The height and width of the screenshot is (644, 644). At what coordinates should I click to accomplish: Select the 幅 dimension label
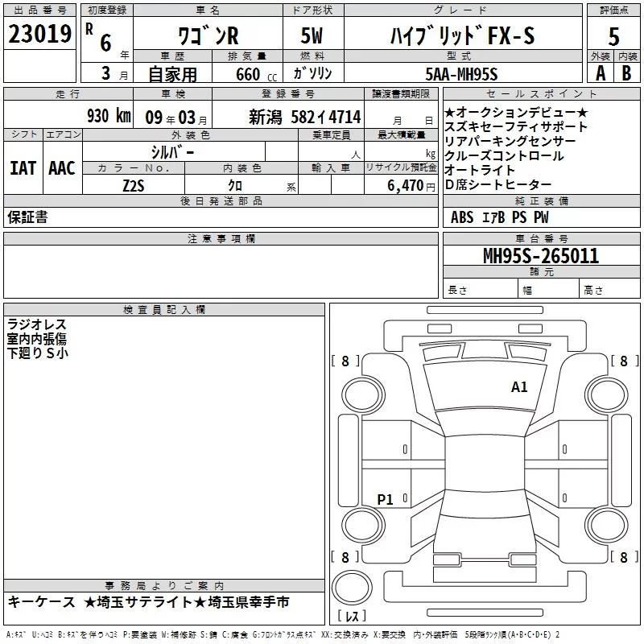coord(527,291)
